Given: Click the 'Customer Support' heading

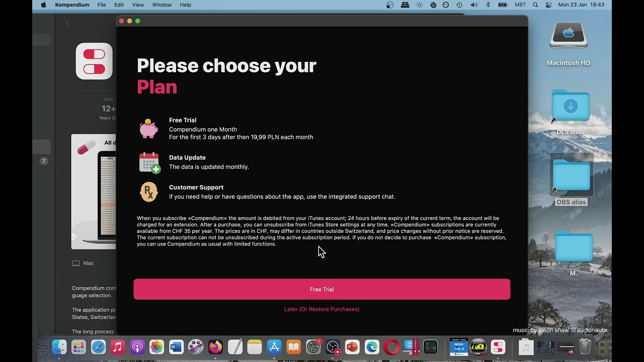Looking at the screenshot, I should 196,187.
